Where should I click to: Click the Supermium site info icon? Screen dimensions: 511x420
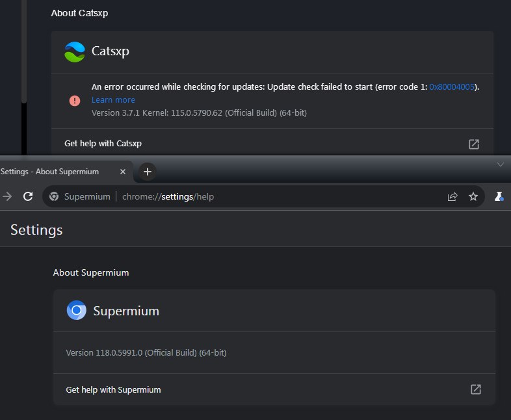point(54,196)
